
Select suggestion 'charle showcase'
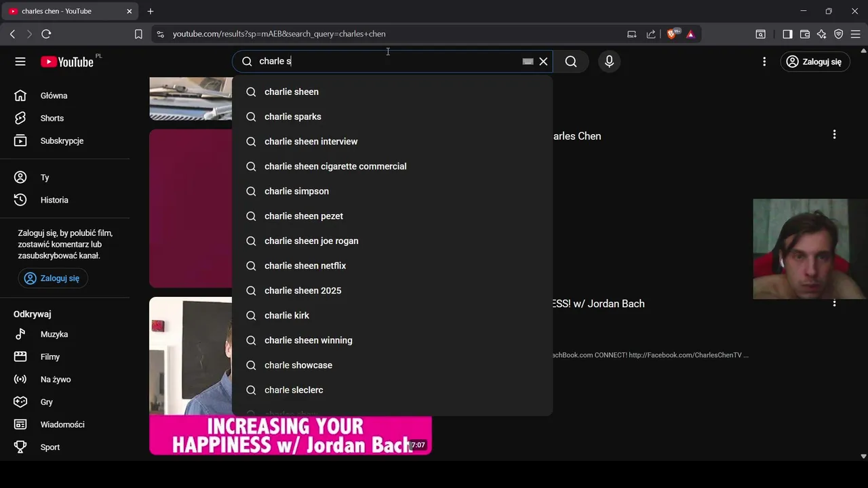[x=392, y=365]
